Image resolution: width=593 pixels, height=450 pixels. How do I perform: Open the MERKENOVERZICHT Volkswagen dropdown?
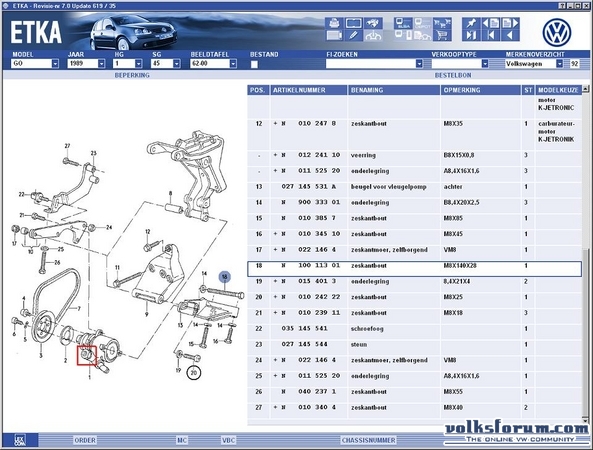click(559, 64)
